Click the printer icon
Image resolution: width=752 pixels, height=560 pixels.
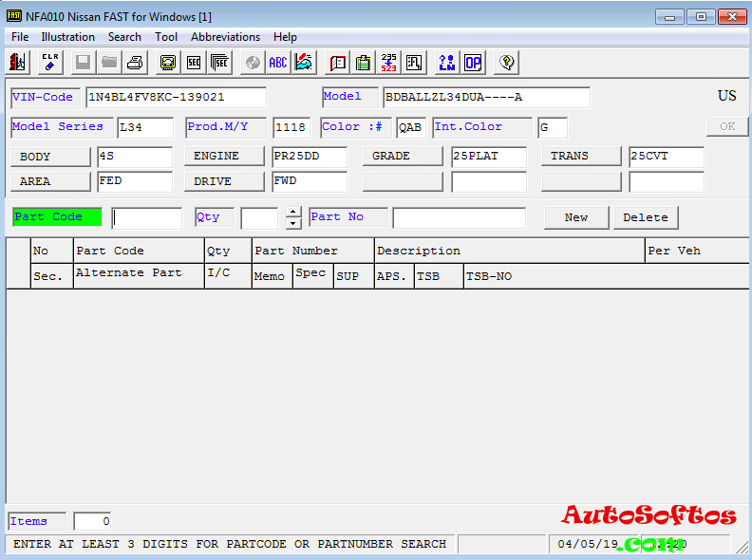[135, 63]
